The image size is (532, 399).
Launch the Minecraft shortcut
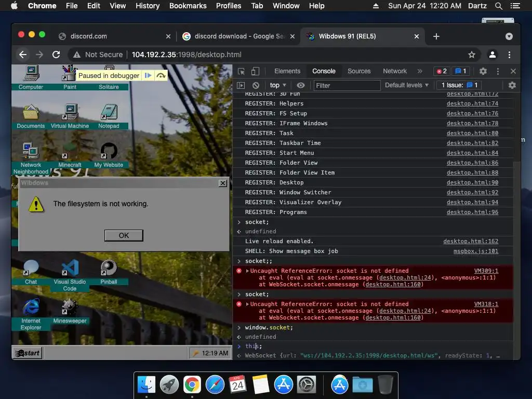70,155
